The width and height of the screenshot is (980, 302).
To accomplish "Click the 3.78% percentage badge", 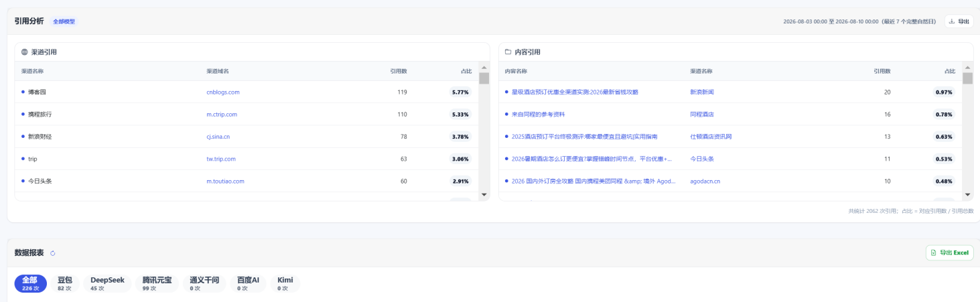I will (461, 137).
